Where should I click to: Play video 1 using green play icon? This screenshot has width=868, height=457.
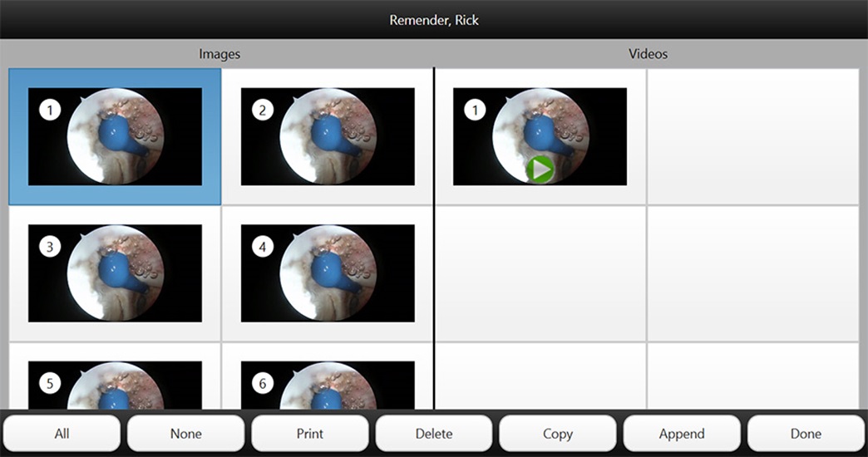point(540,169)
